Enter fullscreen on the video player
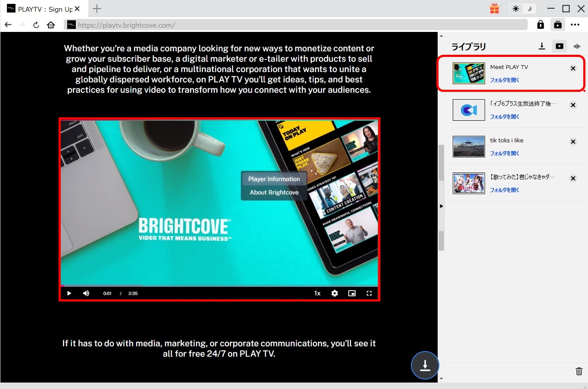 click(369, 293)
